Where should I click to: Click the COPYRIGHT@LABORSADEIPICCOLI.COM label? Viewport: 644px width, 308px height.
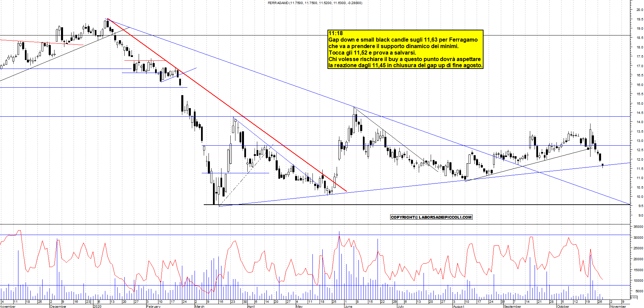(431, 217)
